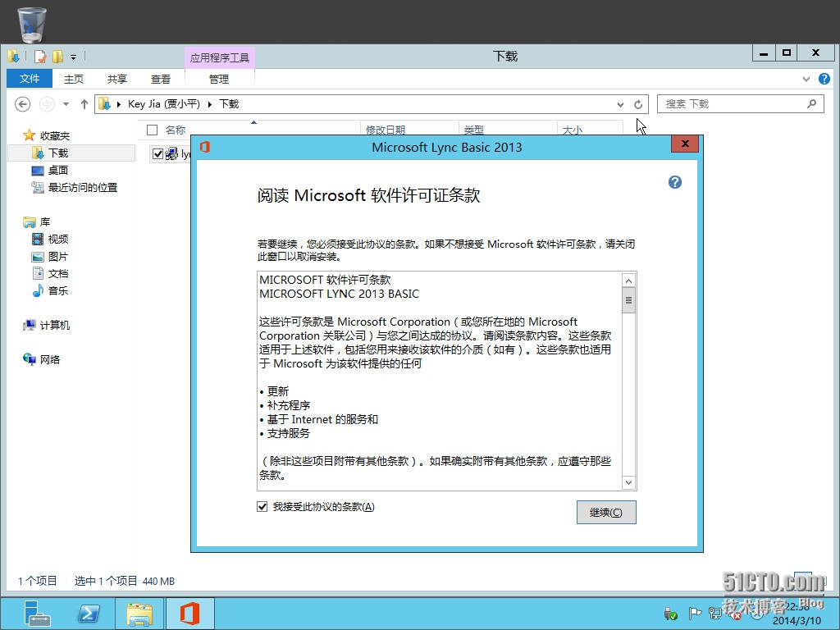Minimize the 下载 Explorer window
The image size is (840, 630).
764,53
